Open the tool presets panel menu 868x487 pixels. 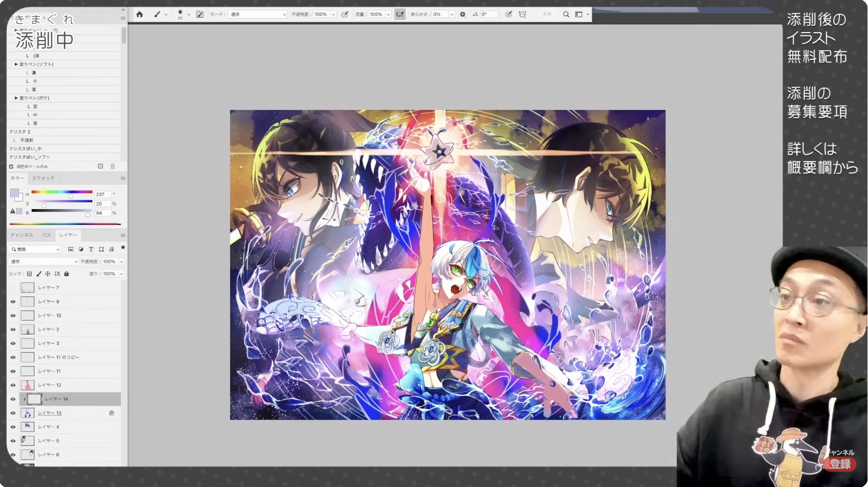click(123, 18)
